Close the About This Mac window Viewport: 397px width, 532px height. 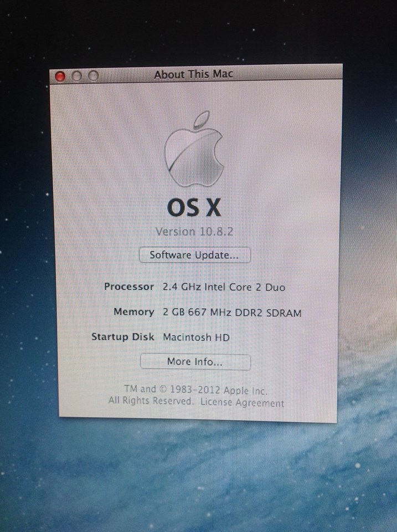pos(60,76)
